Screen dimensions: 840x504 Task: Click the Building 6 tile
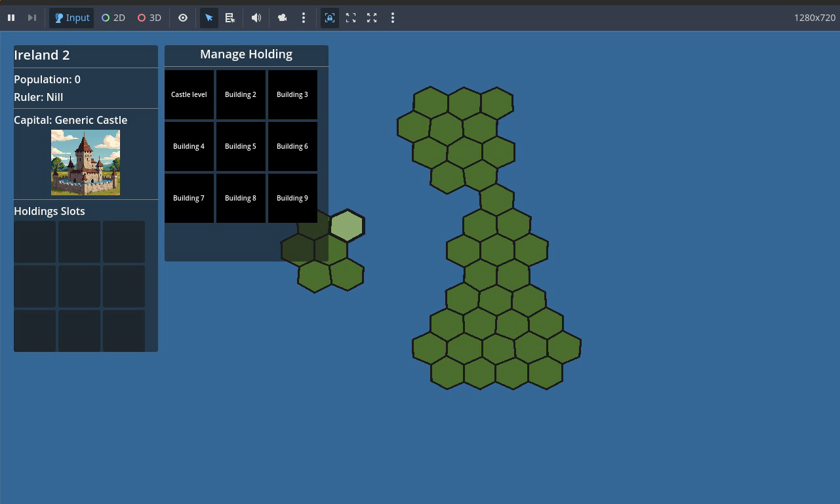coord(292,146)
